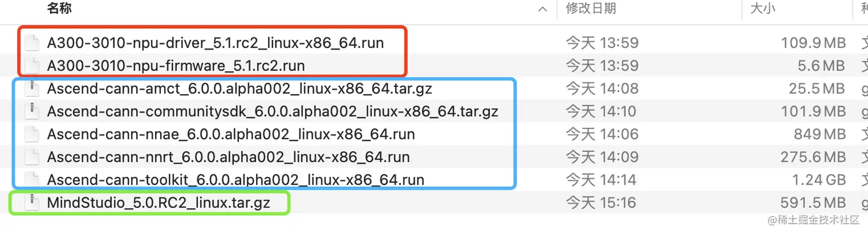Select the MindStudio_5.0.RC2_linux.tar.gz file name

158,202
